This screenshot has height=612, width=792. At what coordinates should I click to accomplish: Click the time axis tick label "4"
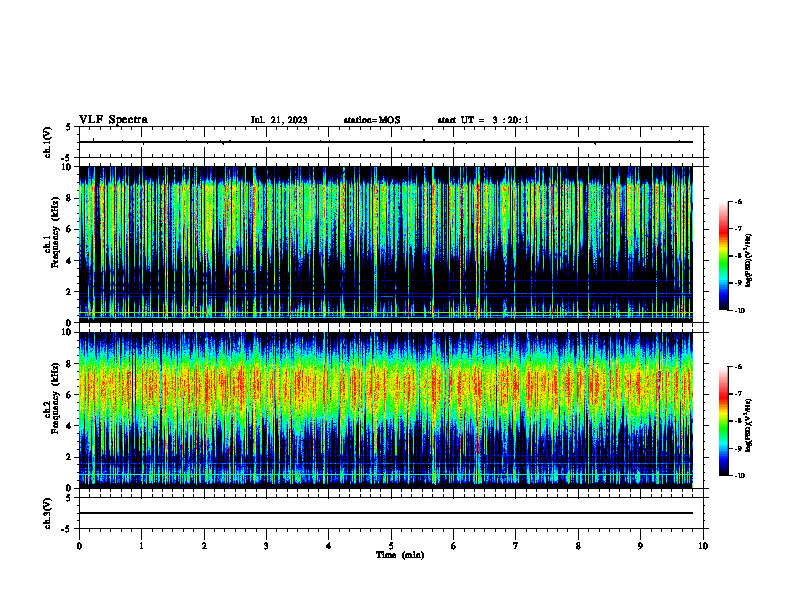point(329,546)
